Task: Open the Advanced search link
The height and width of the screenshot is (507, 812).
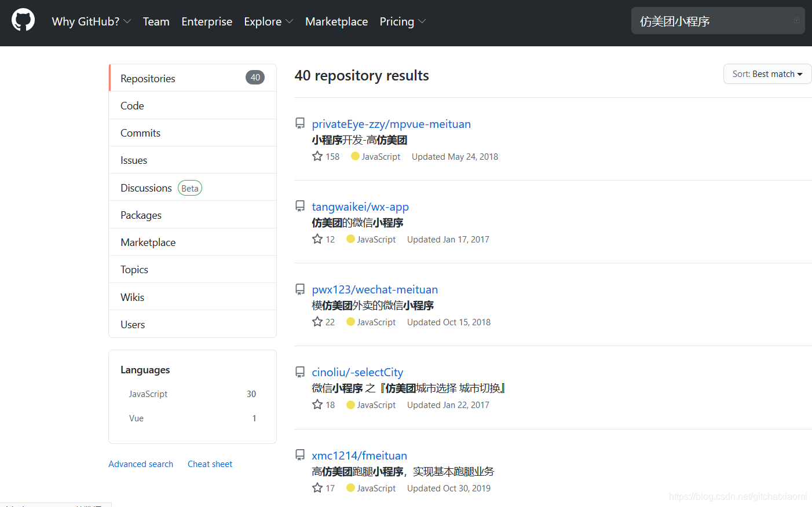Action: 141,464
